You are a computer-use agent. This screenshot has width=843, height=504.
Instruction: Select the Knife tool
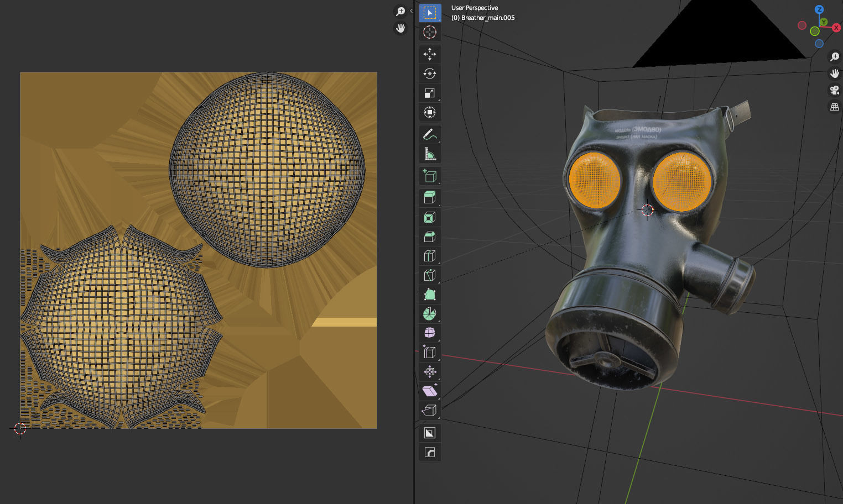430,275
